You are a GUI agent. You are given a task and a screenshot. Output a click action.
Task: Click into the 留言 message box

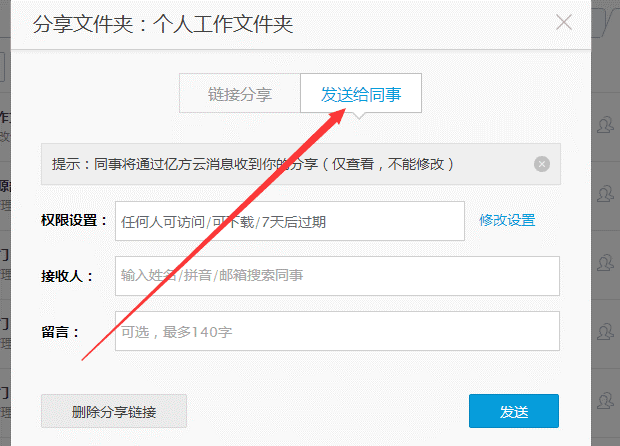pos(336,331)
